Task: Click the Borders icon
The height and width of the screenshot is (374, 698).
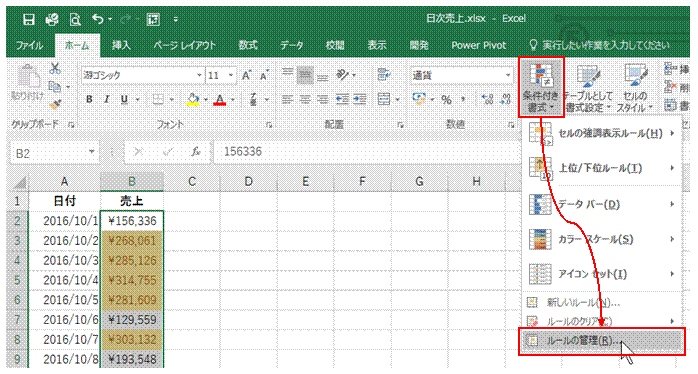Action: tap(158, 99)
